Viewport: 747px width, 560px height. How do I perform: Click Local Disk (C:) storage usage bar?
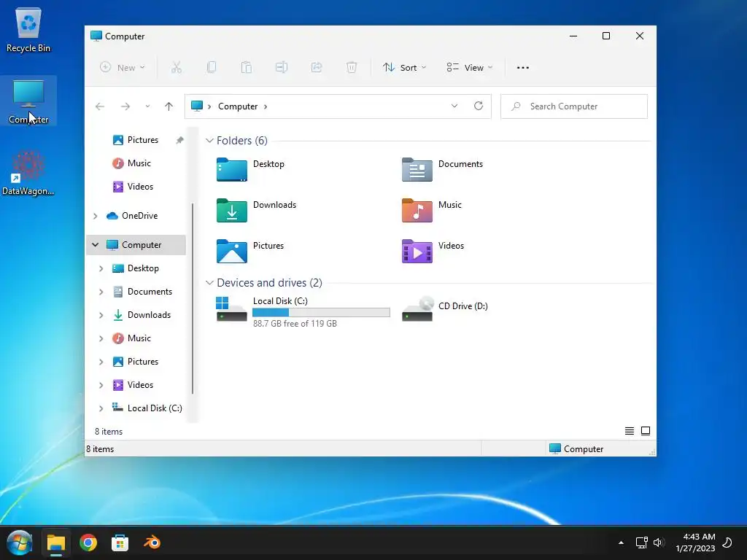(x=321, y=312)
